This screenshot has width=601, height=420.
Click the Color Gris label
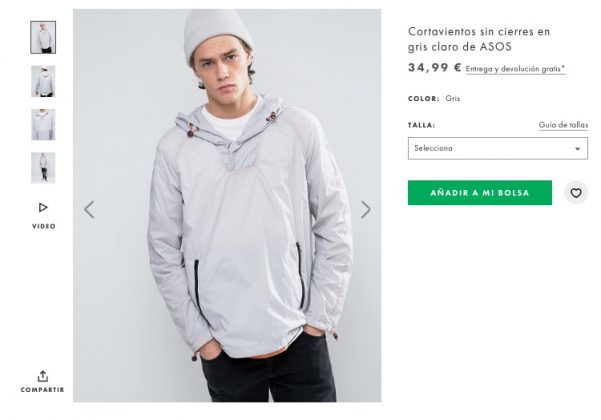pos(434,99)
